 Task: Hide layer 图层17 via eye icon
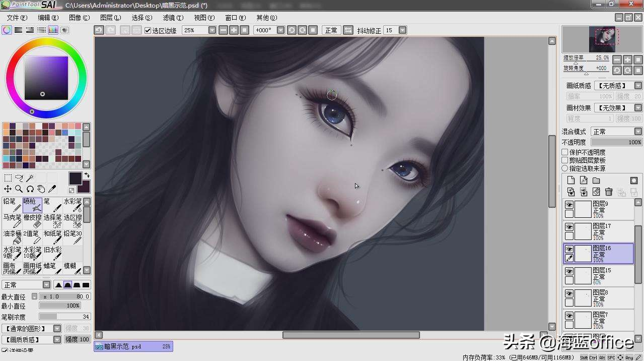[x=569, y=227]
